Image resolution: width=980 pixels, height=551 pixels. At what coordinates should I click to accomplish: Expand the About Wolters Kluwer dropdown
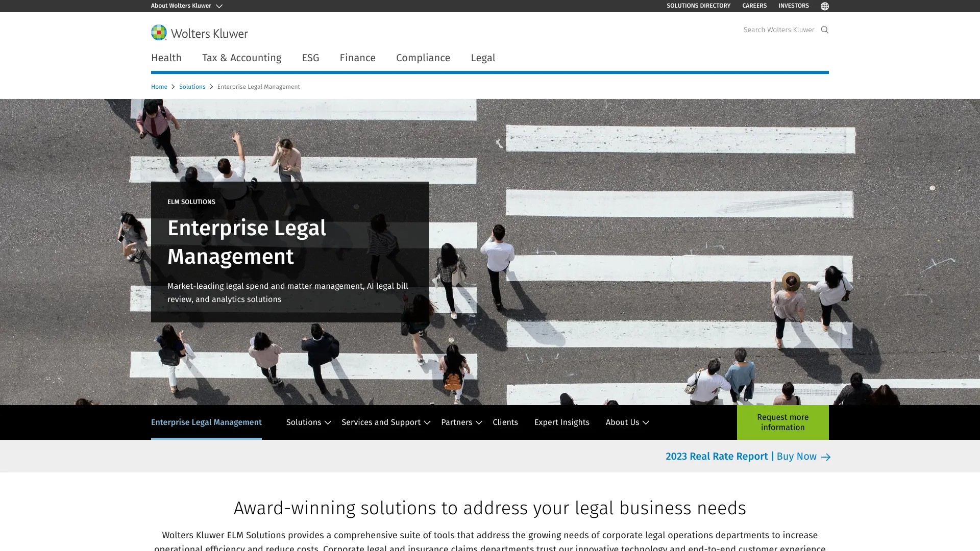tap(219, 6)
